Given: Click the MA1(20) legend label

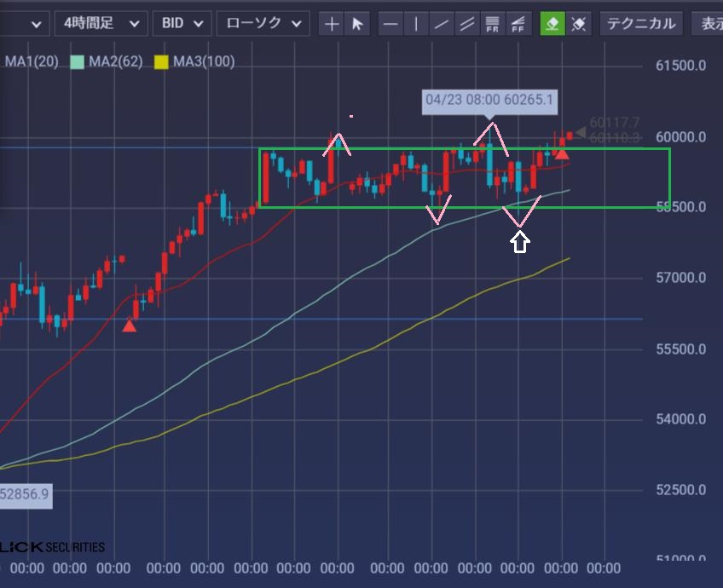Looking at the screenshot, I should pos(32,61).
